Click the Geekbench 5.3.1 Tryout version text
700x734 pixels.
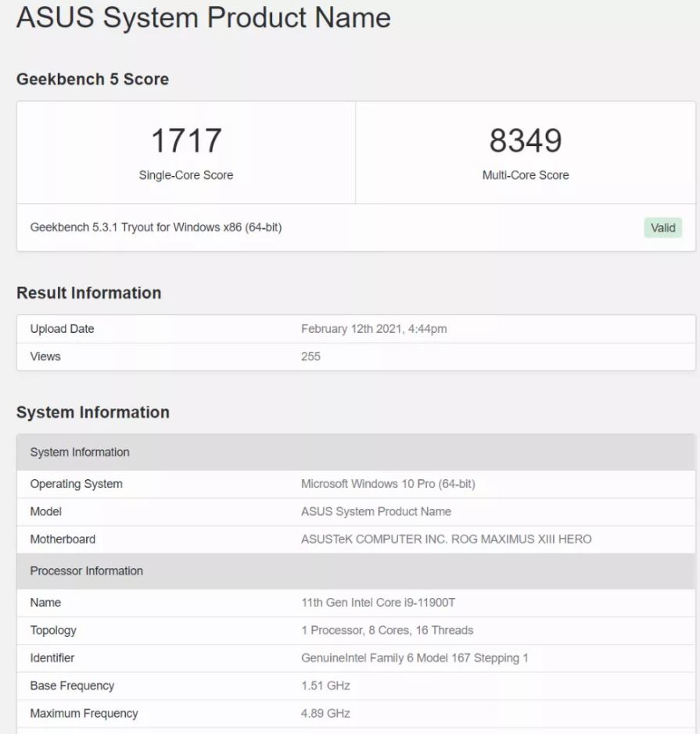coord(156,227)
